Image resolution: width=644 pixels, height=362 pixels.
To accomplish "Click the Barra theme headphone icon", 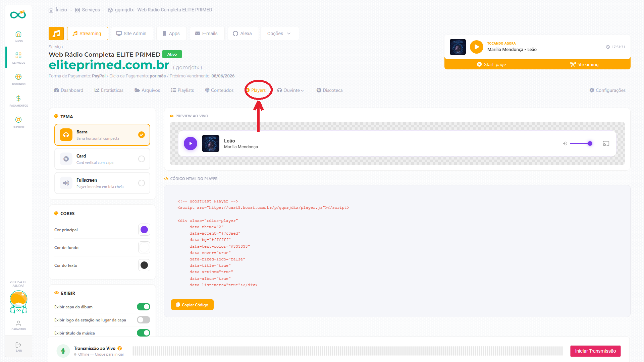I will pos(66,135).
